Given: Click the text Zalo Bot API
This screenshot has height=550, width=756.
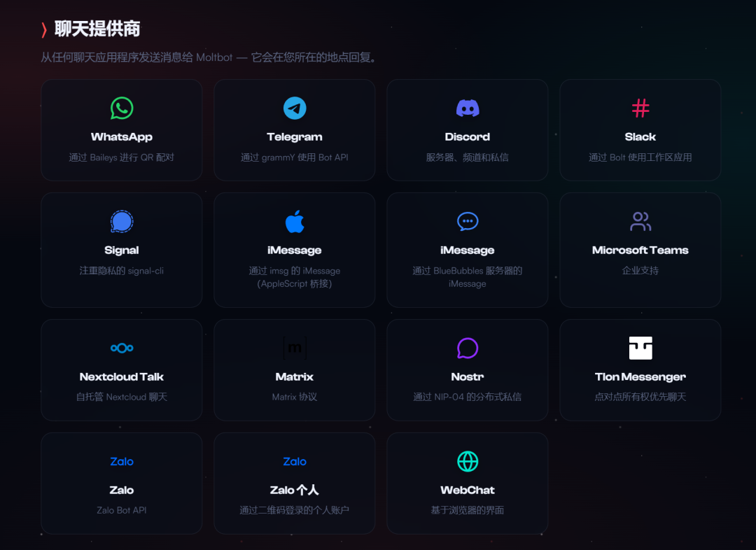Looking at the screenshot, I should 122,511.
